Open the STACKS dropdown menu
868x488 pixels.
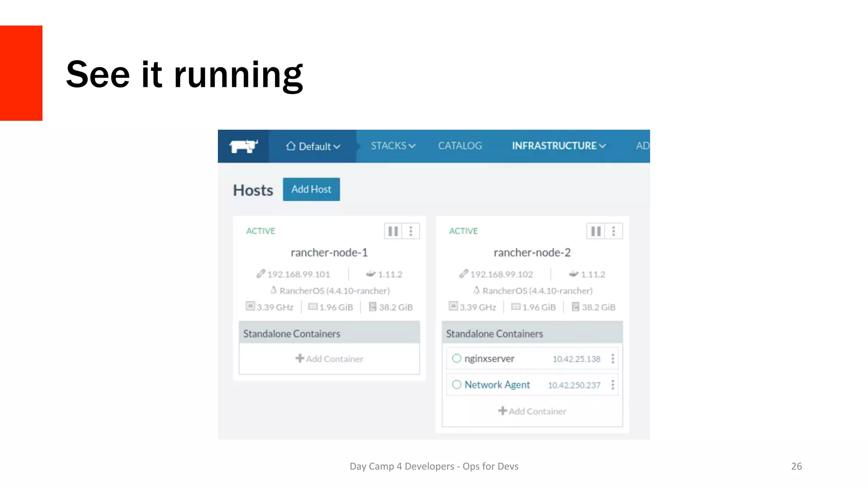pos(393,146)
